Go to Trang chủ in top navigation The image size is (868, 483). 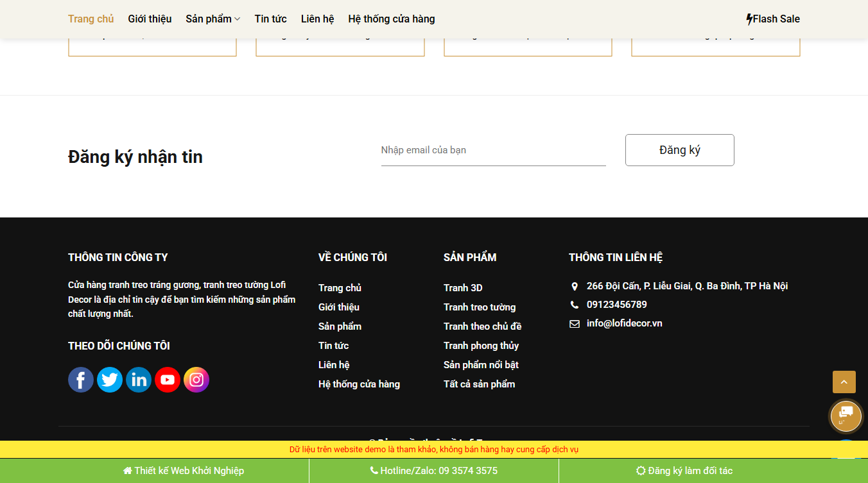click(x=91, y=19)
